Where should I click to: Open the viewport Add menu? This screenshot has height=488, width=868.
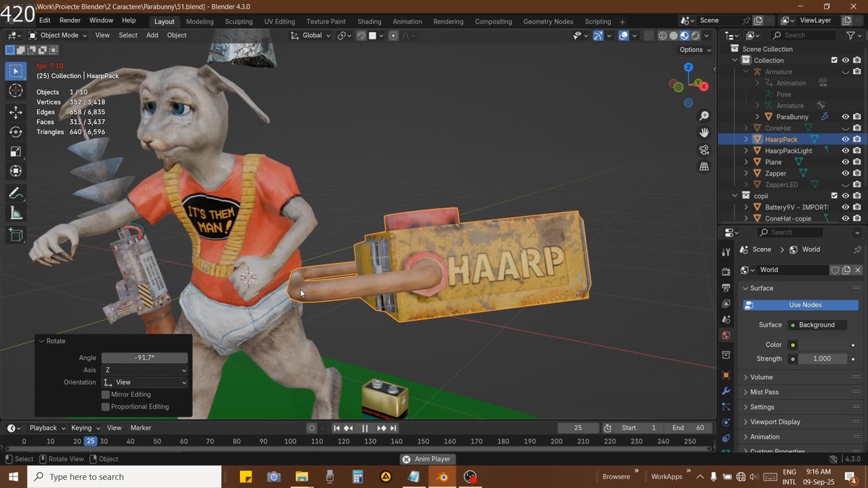pos(152,35)
